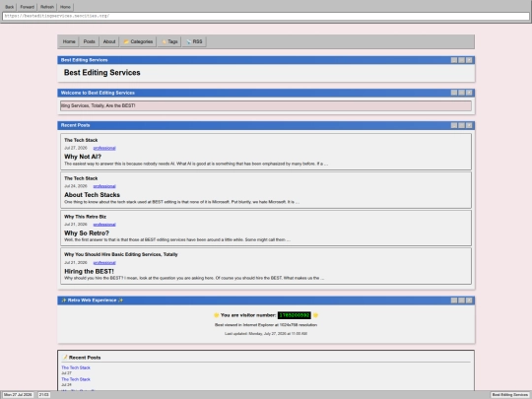
Task: Click the status bar date 'Mon 27 Jul 2026'
Action: tap(18, 395)
